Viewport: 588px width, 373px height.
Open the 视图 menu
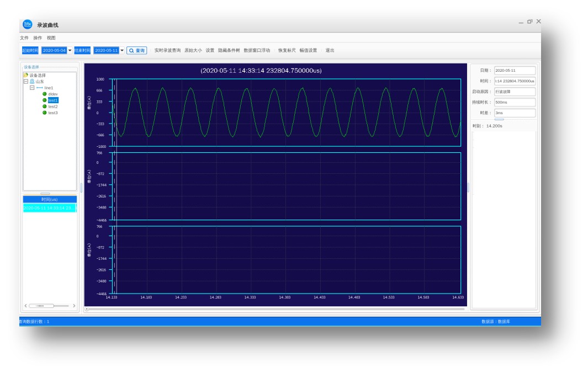[51, 38]
